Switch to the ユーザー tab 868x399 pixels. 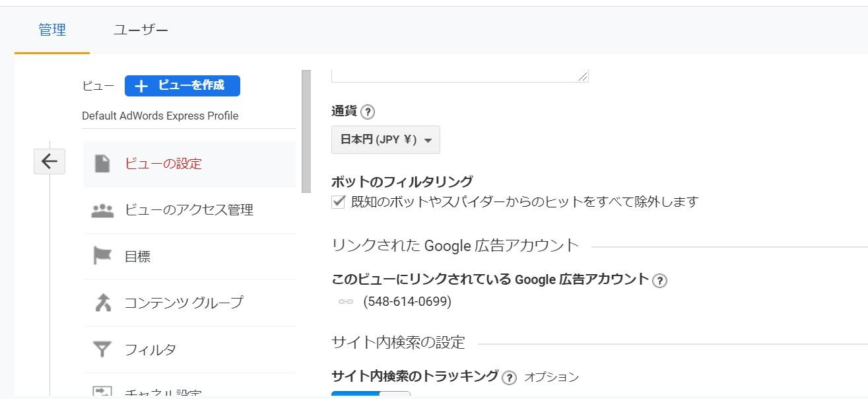[x=141, y=30]
